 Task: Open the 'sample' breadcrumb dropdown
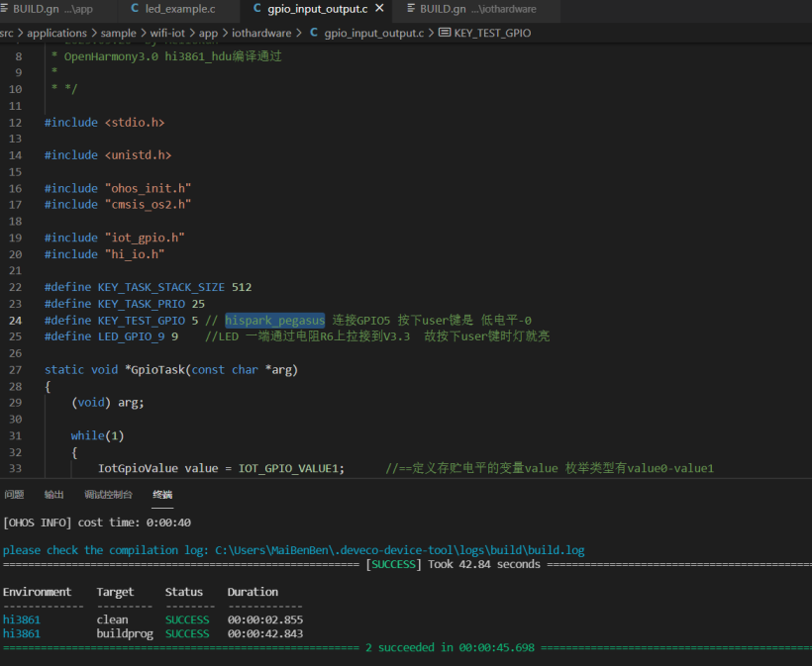(x=119, y=33)
